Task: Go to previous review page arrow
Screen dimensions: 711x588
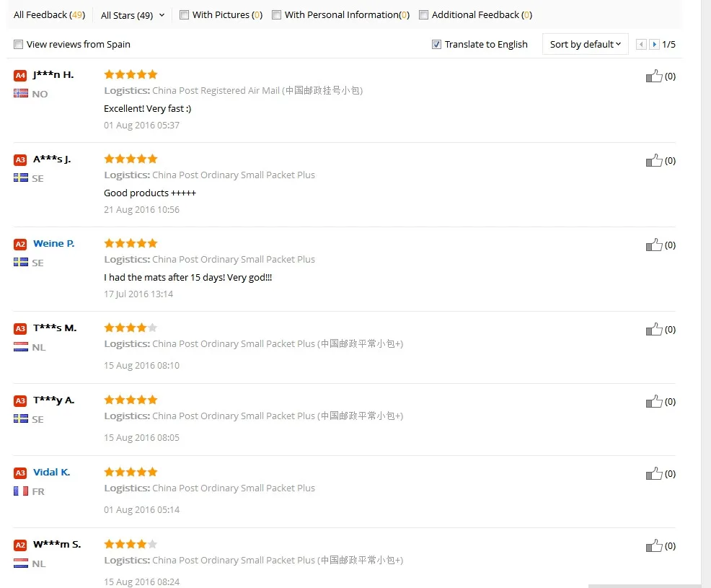Action: pyautogui.click(x=641, y=45)
